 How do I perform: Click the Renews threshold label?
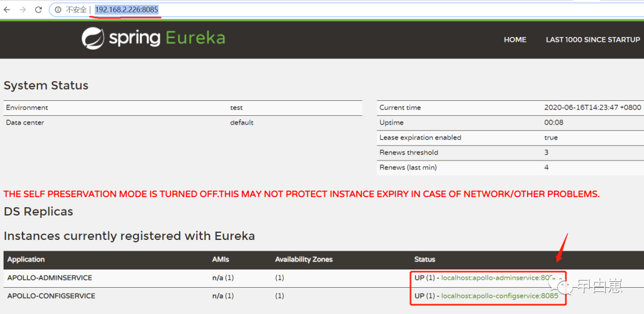point(408,152)
